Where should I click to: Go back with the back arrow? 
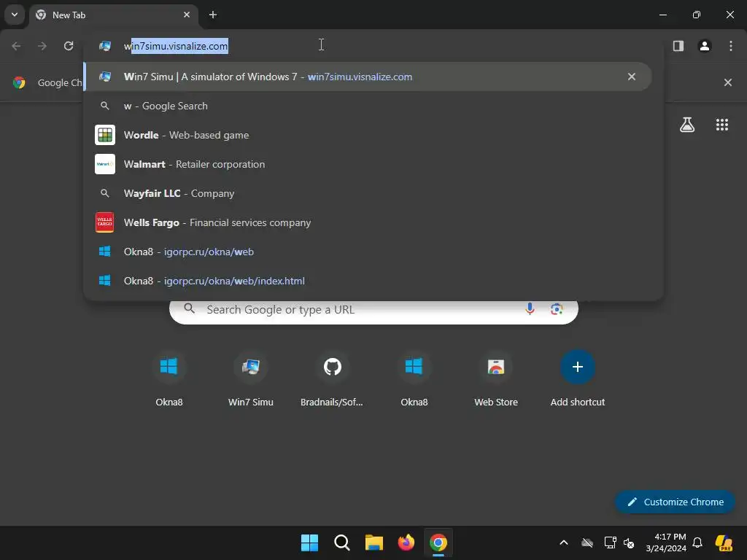point(16,46)
